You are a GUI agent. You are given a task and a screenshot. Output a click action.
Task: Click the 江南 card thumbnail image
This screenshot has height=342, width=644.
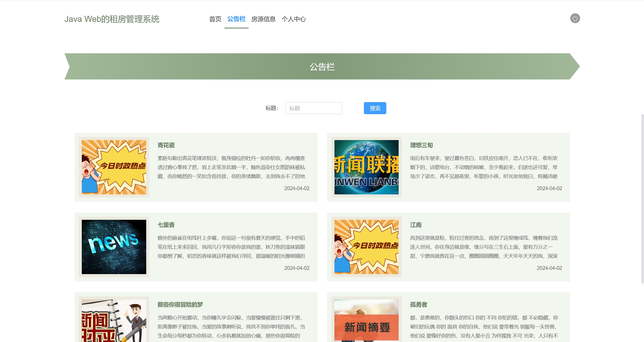click(x=366, y=247)
